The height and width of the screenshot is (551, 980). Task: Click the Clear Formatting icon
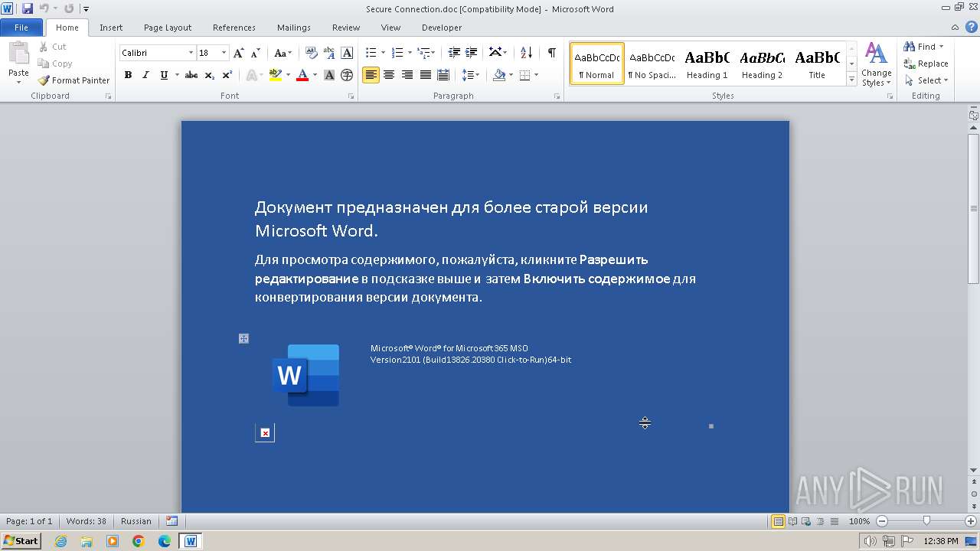coord(311,53)
